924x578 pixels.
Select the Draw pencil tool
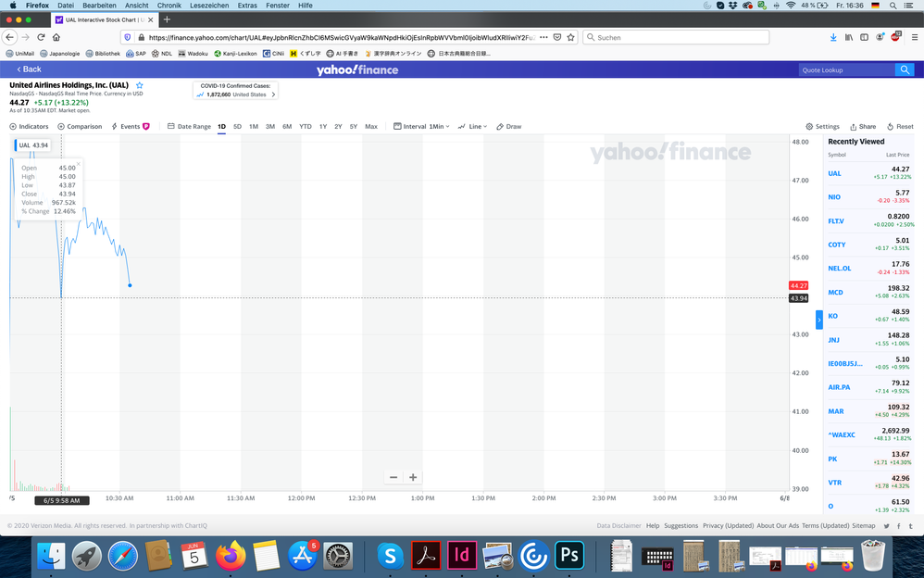click(x=508, y=127)
